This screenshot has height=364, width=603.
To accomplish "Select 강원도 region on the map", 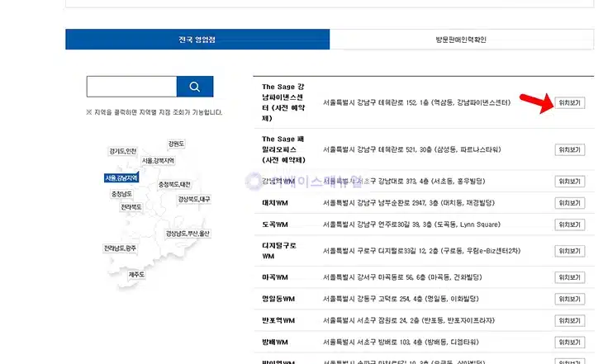I will tap(176, 144).
